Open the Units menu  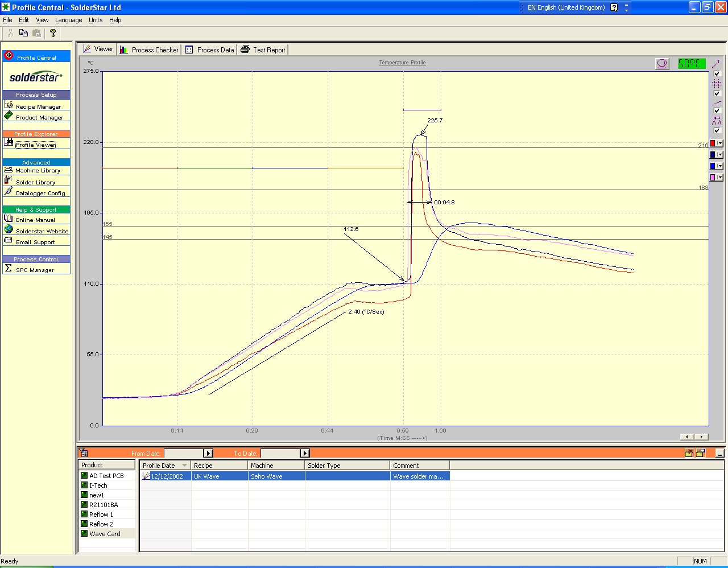96,20
